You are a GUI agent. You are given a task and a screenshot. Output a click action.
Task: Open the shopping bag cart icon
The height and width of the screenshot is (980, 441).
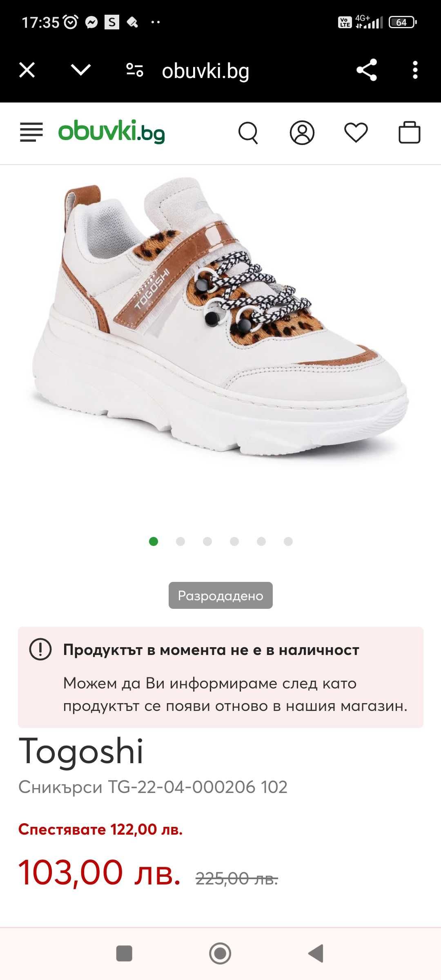coord(410,132)
